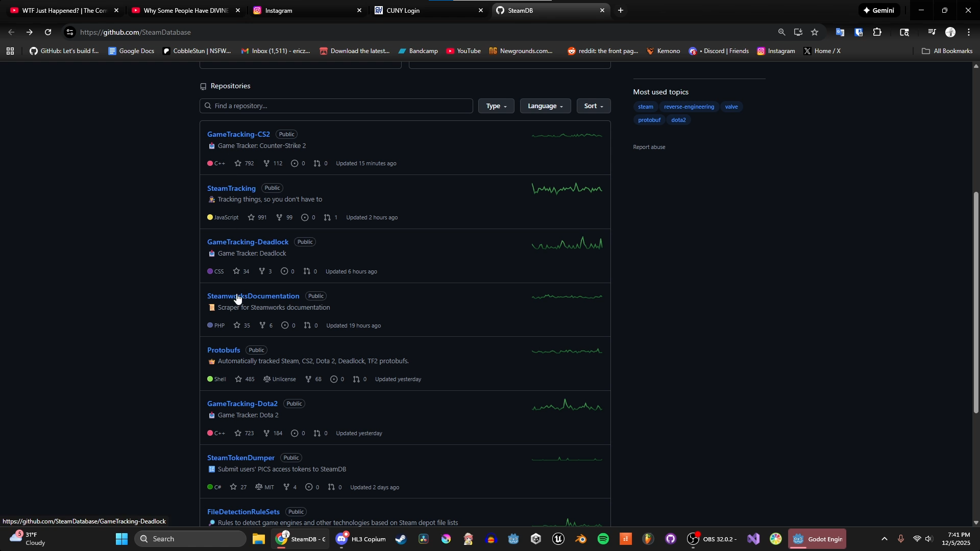
Task: Open pull requests for SteamTracking
Action: (330, 217)
